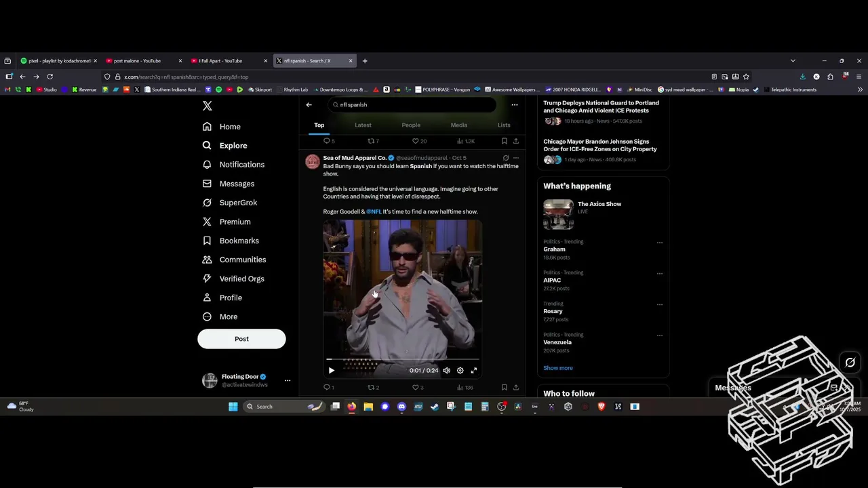The height and width of the screenshot is (488, 868).
Task: Open more options for Rosary trend
Action: [x=660, y=305]
